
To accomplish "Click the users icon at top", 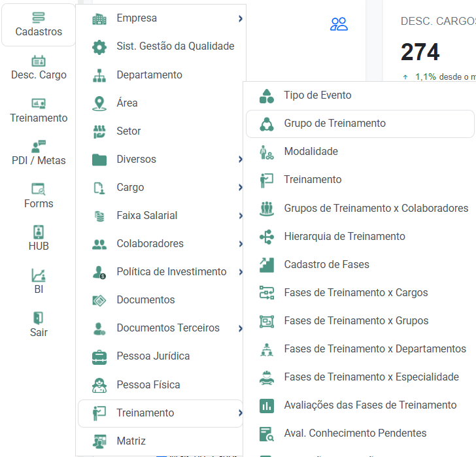I will tap(339, 25).
